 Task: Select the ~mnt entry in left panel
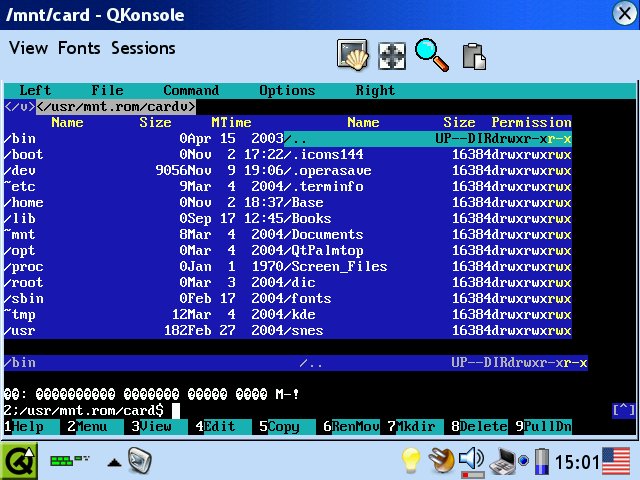pyautogui.click(x=144, y=234)
